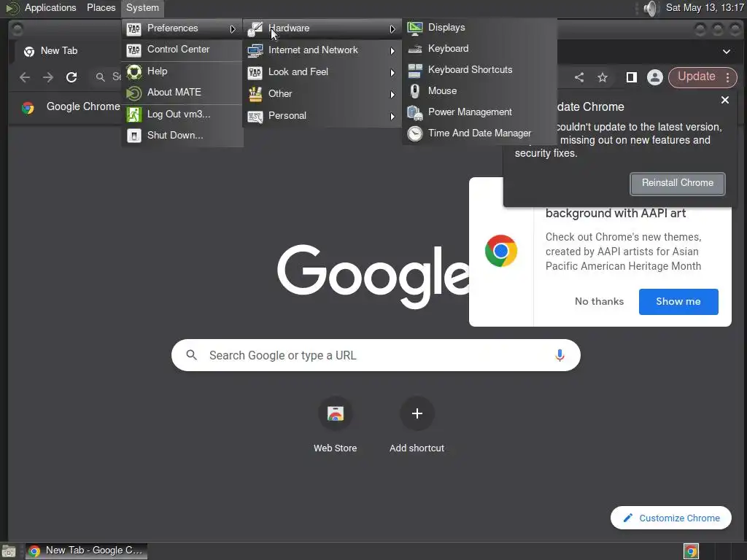Image resolution: width=747 pixels, height=560 pixels.
Task: Click the Internet and Network icon
Action: tap(255, 50)
